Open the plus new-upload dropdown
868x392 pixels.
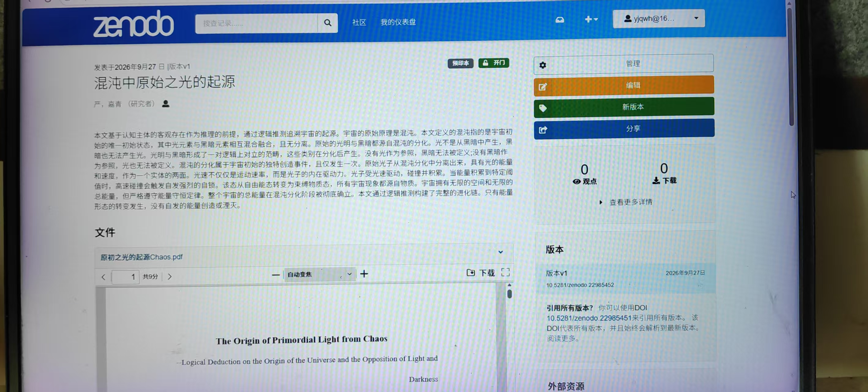[591, 19]
